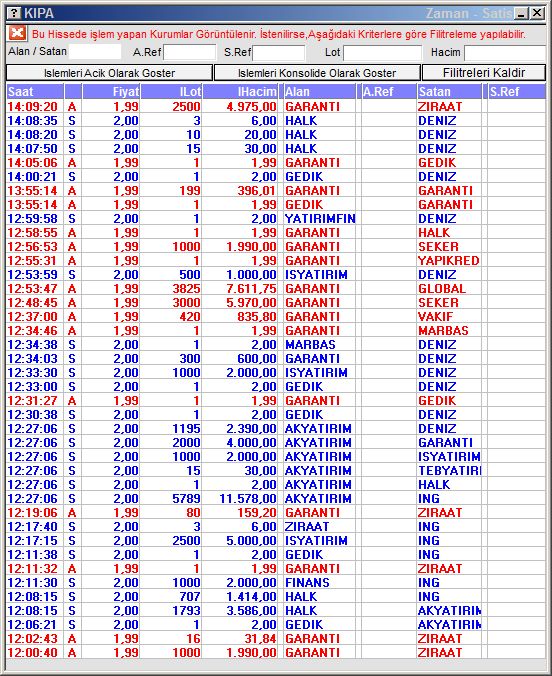
Task: Select the 12:19:06 time cell
Action: coord(33,513)
